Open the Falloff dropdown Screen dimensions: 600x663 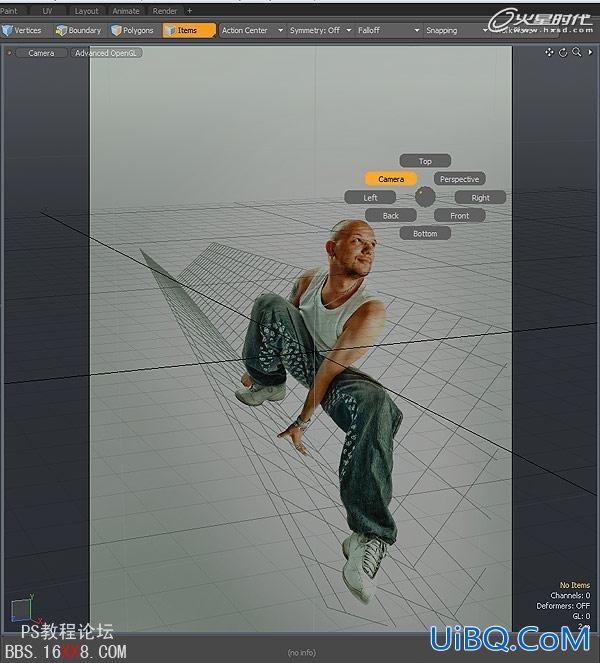(x=388, y=30)
